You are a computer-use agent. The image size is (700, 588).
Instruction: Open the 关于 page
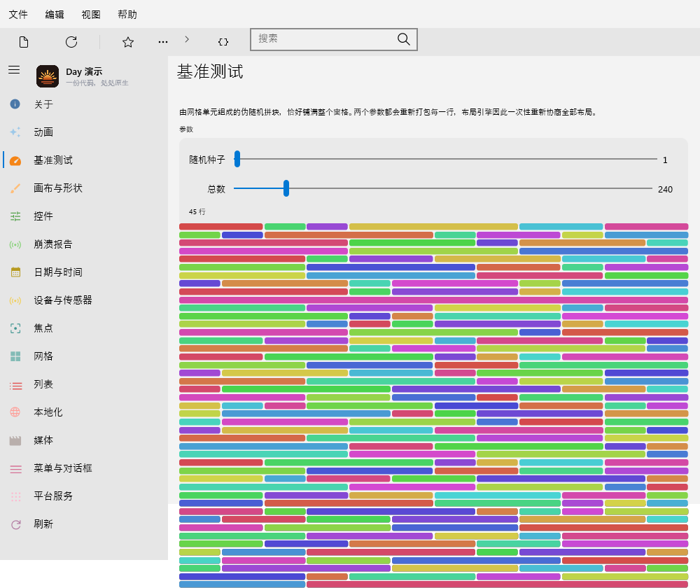coord(85,104)
